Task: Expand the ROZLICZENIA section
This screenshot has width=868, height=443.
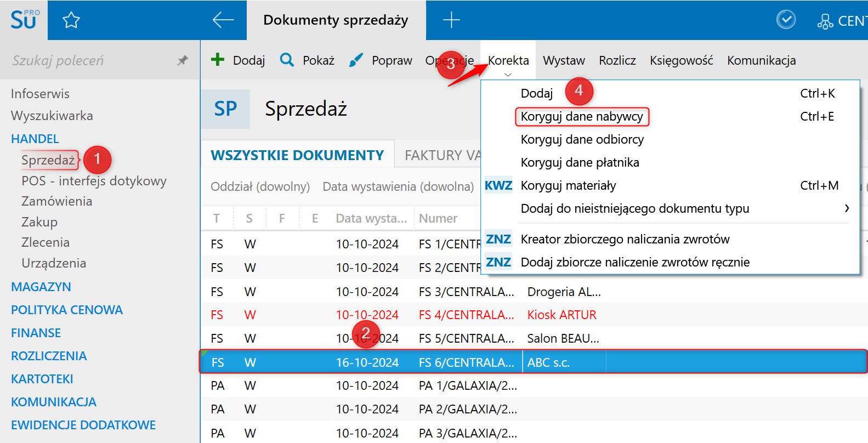Action: coord(49,356)
